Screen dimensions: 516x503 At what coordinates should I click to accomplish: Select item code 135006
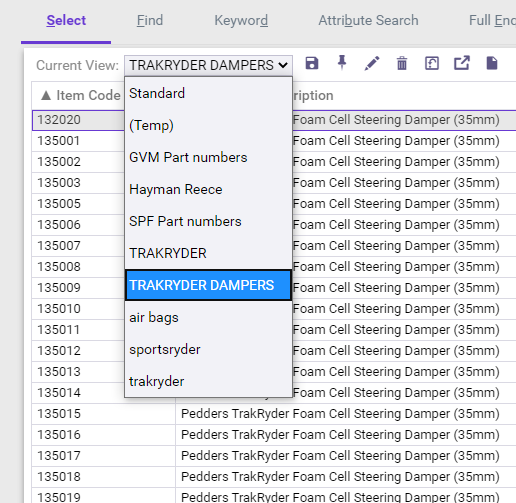(59, 225)
